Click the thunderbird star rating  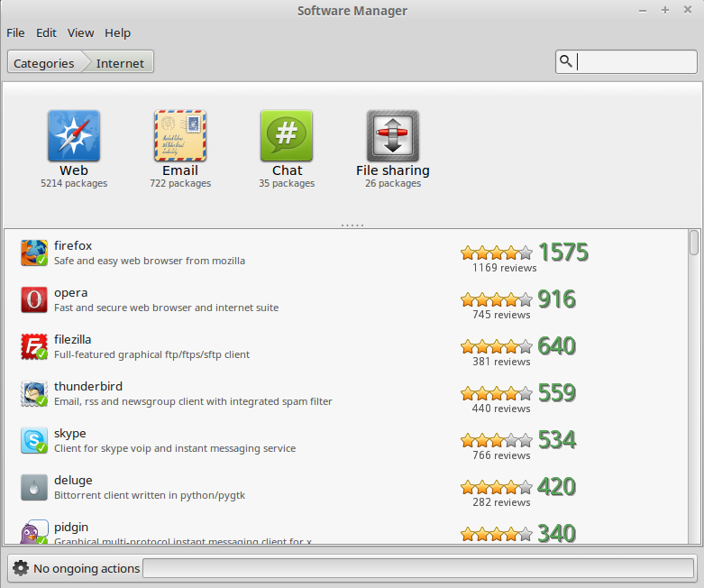[497, 393]
